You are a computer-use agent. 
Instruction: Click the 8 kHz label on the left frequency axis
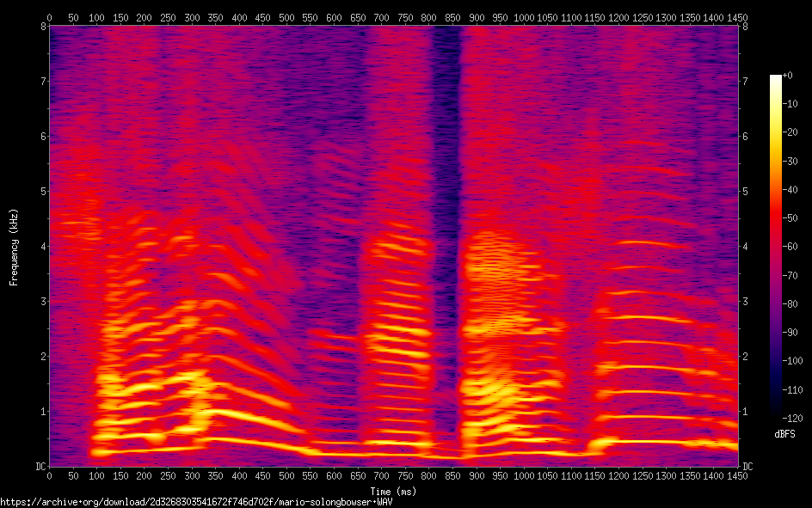pos(42,26)
